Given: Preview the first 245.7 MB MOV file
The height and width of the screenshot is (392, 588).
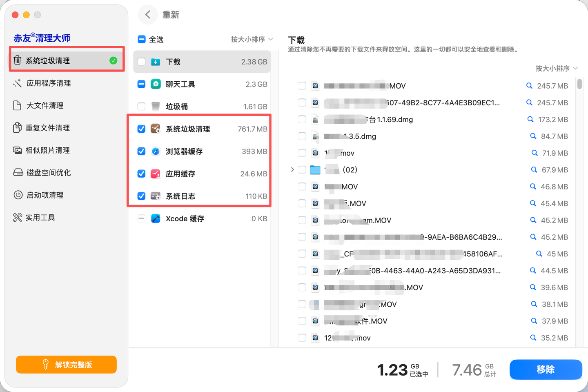Looking at the screenshot, I should pyautogui.click(x=529, y=86).
